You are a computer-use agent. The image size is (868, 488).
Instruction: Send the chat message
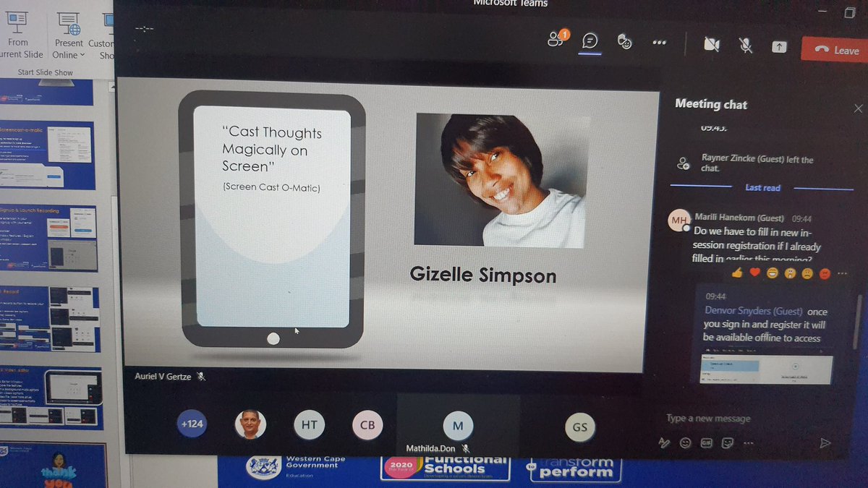(825, 443)
